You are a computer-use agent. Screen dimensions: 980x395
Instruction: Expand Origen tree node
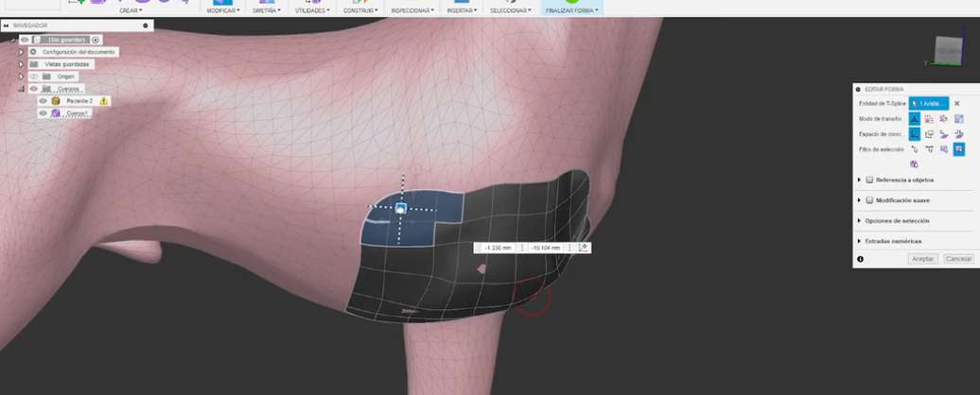[x=21, y=77]
